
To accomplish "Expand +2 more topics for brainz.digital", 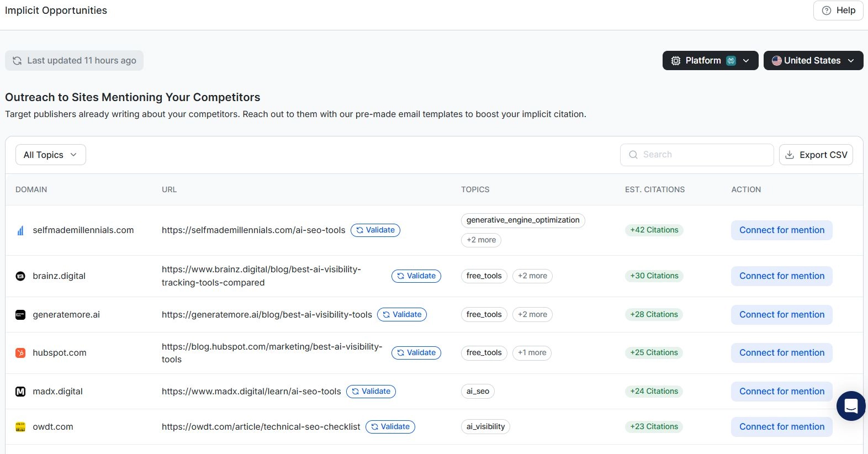I will point(532,276).
